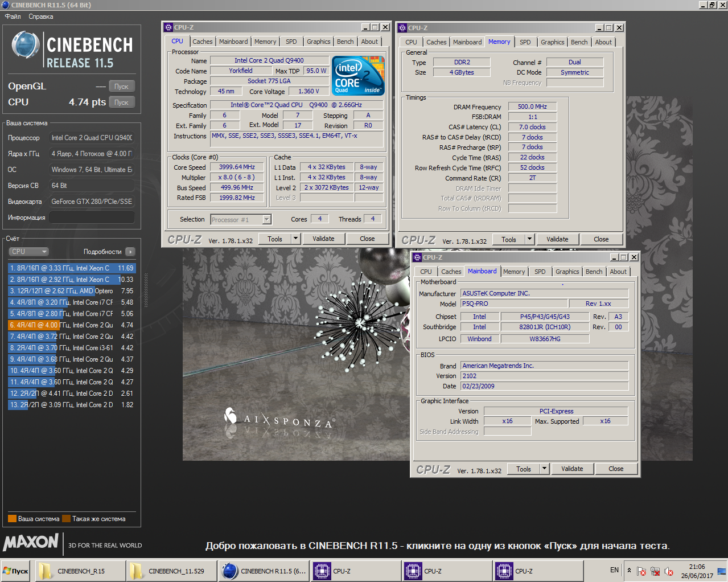Open Файл menu
This screenshot has width=728, height=582.
click(13, 17)
